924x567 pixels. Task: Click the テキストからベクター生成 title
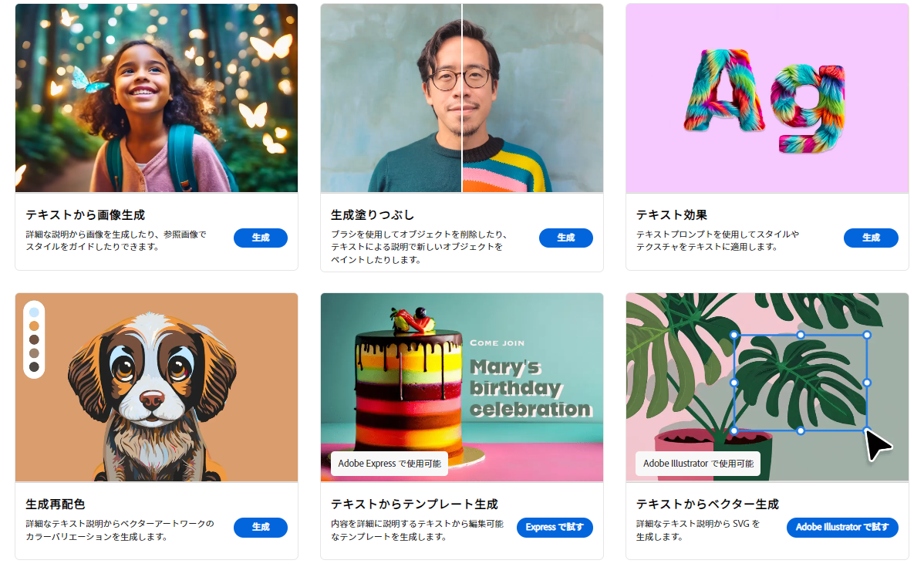point(707,505)
